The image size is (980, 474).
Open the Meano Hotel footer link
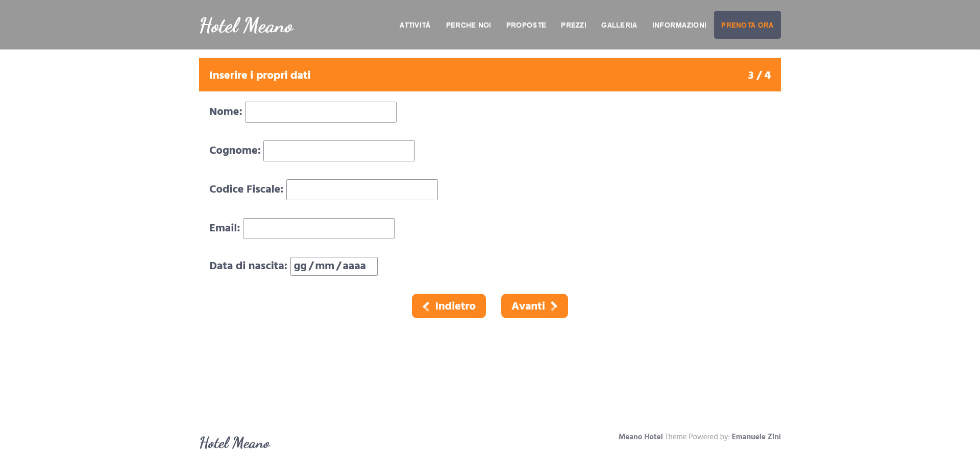click(x=640, y=437)
